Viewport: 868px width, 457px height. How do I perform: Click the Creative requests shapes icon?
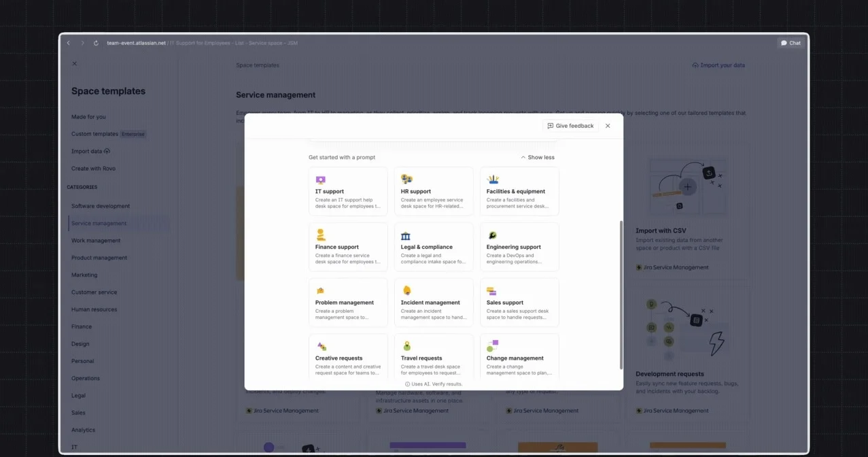tap(322, 346)
